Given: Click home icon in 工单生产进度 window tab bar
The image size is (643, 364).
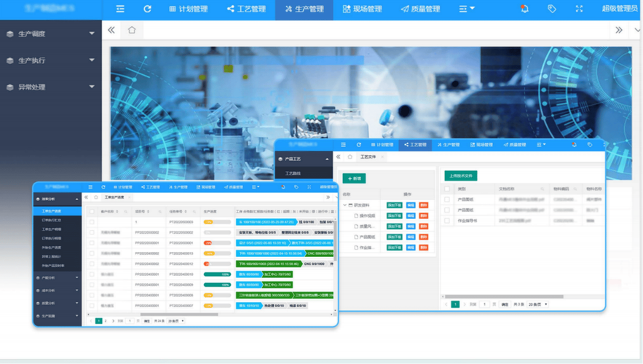Looking at the screenshot, I should 96,197.
